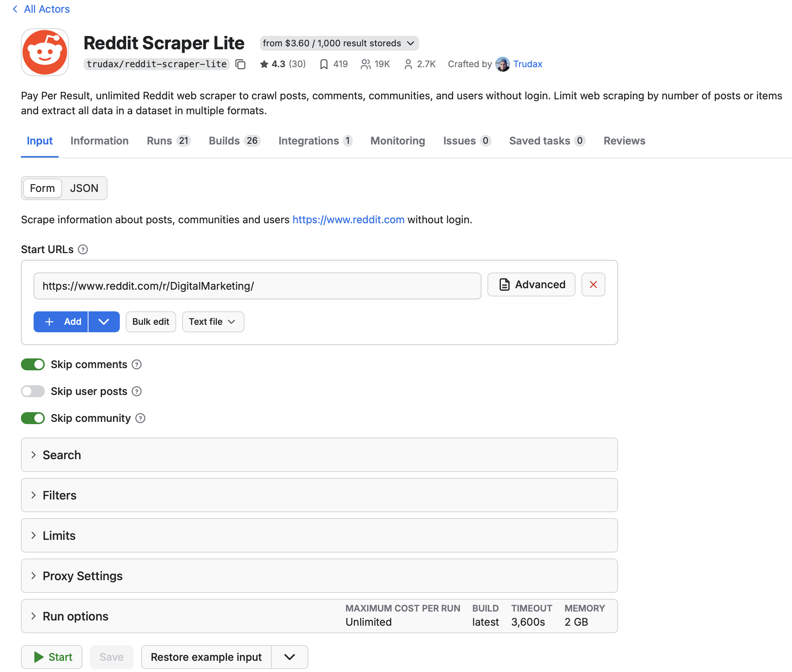Click the Reddit Scraper Lite actor logo
Screen dimensions: 792x672
coord(45,52)
